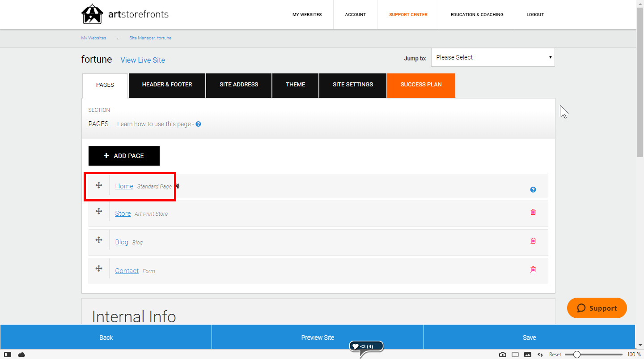Image resolution: width=644 pixels, height=359 pixels.
Task: Open the Store page link
Action: 123,213
